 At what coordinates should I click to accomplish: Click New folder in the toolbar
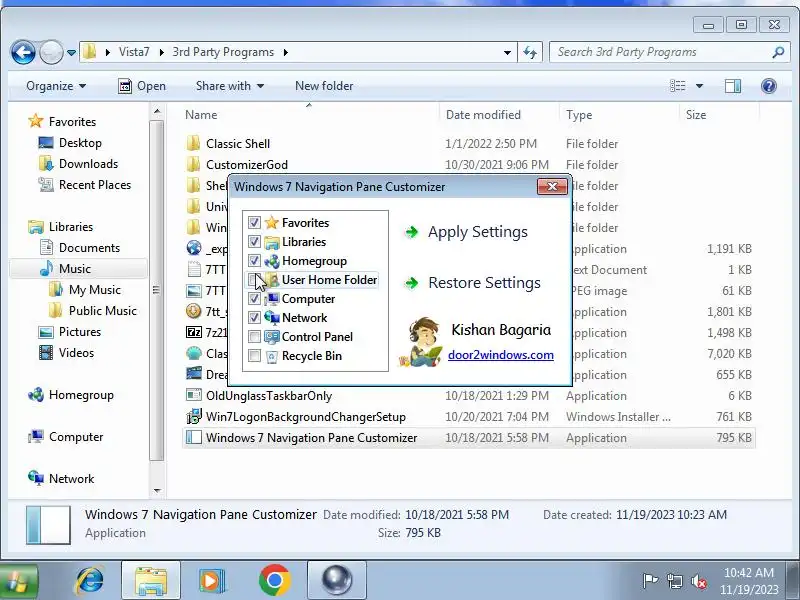pyautogui.click(x=324, y=86)
